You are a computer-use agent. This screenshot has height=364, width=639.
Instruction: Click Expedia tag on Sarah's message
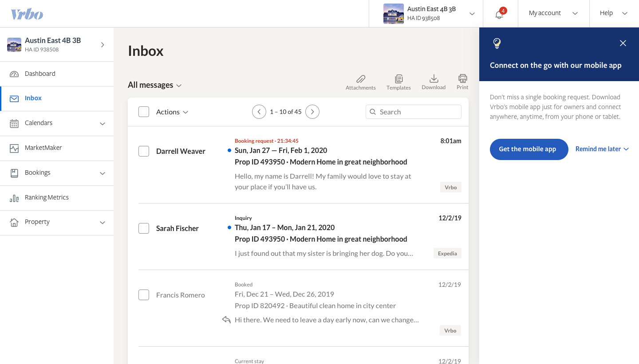(x=447, y=253)
